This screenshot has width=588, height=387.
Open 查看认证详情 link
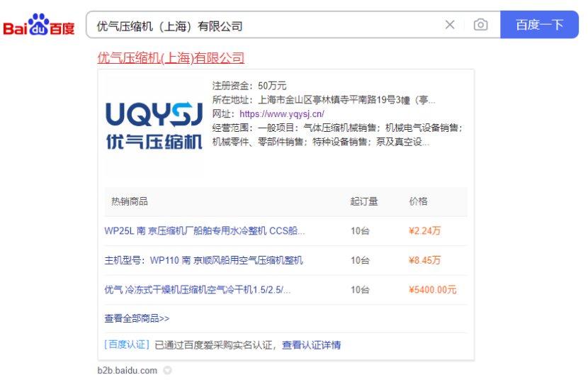coord(311,345)
